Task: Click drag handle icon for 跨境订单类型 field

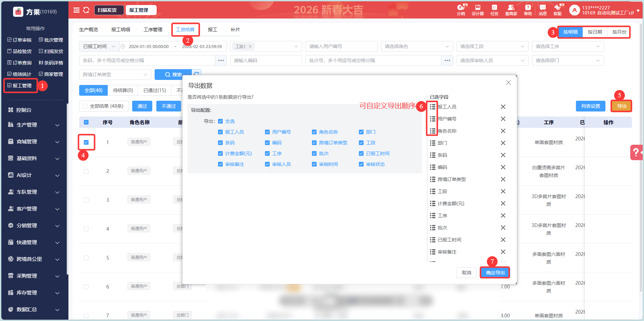Action: click(433, 179)
